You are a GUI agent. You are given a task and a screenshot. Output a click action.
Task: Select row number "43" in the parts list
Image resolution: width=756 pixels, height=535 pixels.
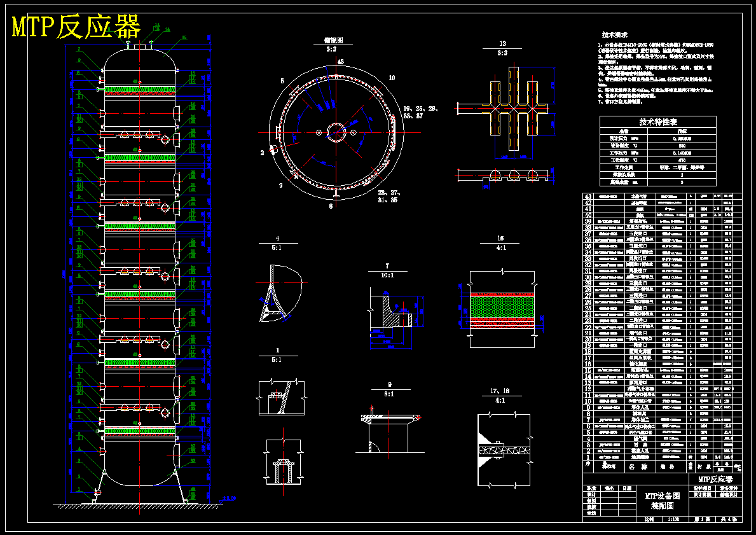click(588, 197)
